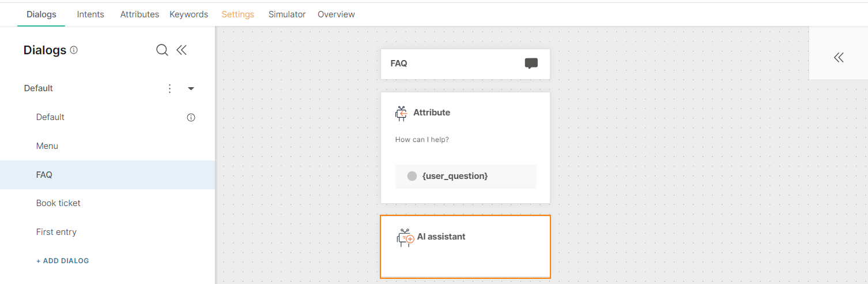
Task: Add a new dialog
Action: pyautogui.click(x=63, y=261)
